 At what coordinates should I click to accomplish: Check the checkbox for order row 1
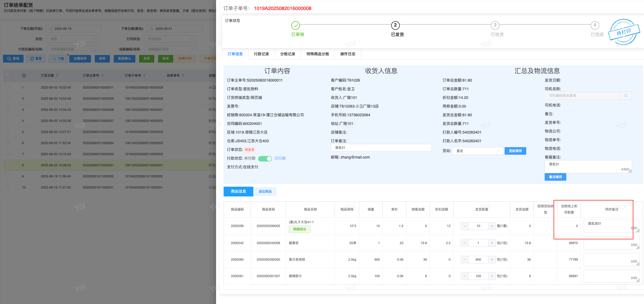(8, 87)
